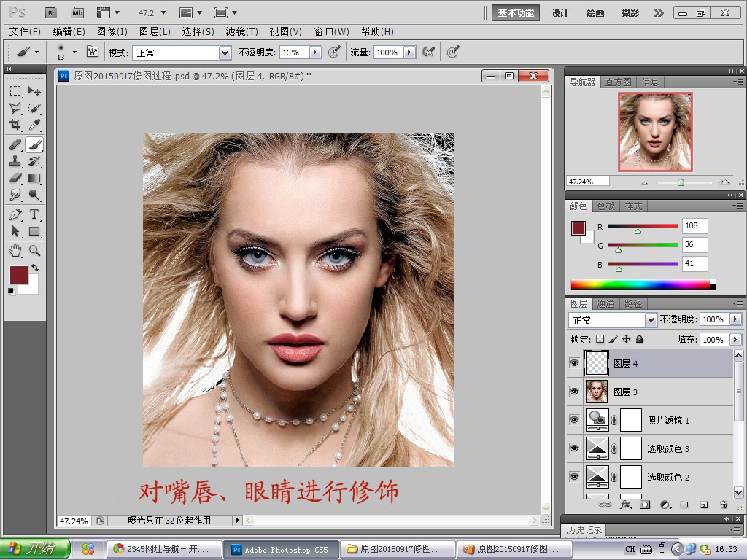
Task: Select the Crop tool
Action: point(15,125)
